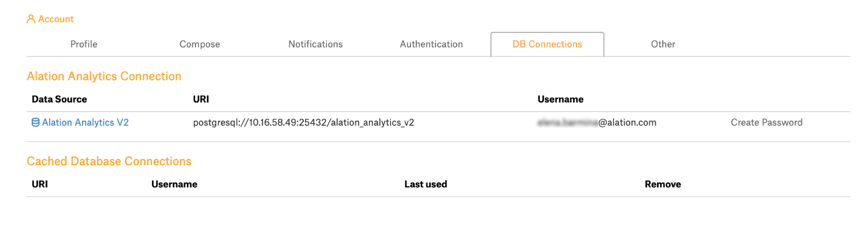
Task: Click the URI header in Alation Analytics Connection
Action: click(x=201, y=99)
